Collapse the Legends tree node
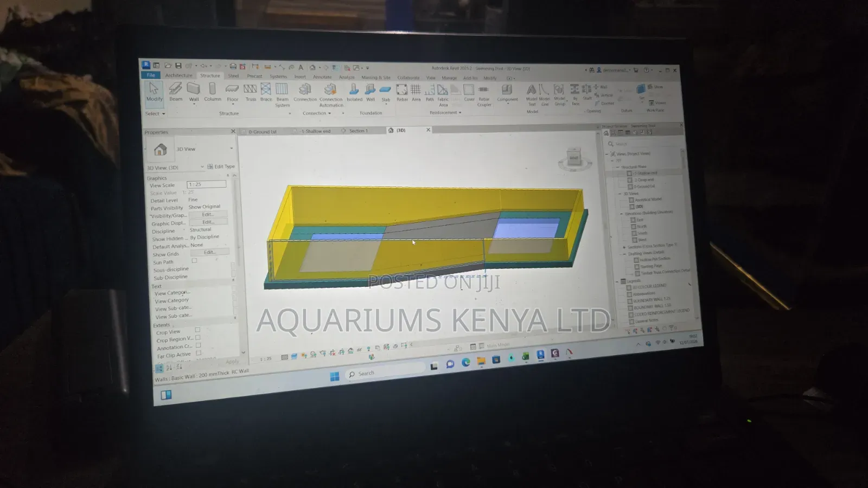 coord(617,281)
